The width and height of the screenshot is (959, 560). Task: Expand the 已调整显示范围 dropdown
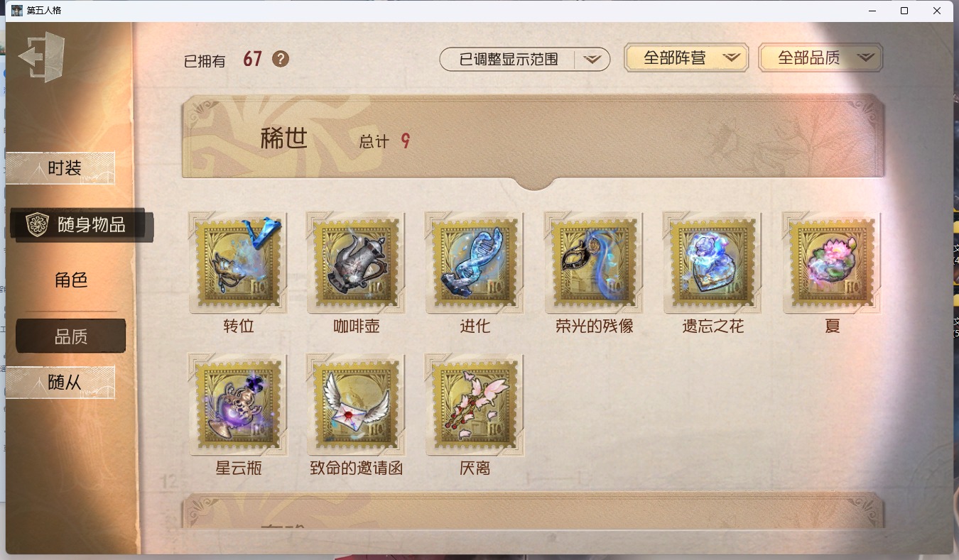coord(525,60)
